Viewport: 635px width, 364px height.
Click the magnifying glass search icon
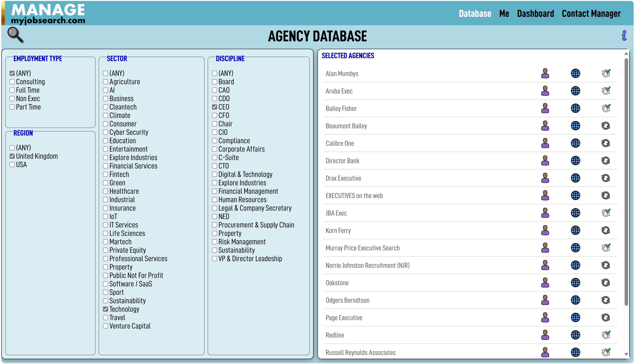click(15, 35)
